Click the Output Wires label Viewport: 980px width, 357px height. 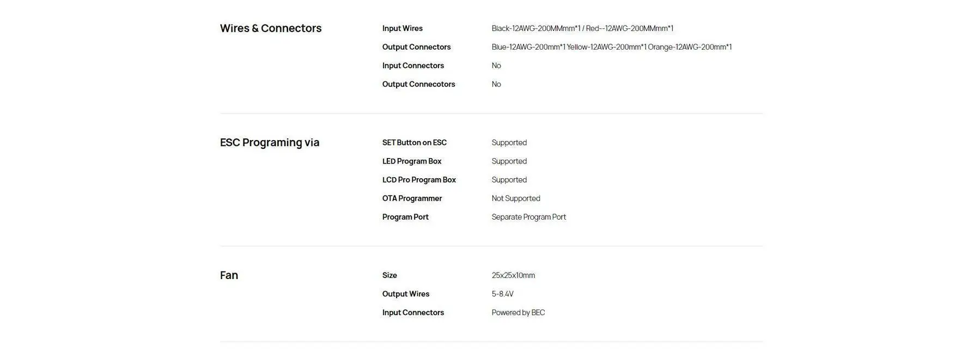click(406, 294)
